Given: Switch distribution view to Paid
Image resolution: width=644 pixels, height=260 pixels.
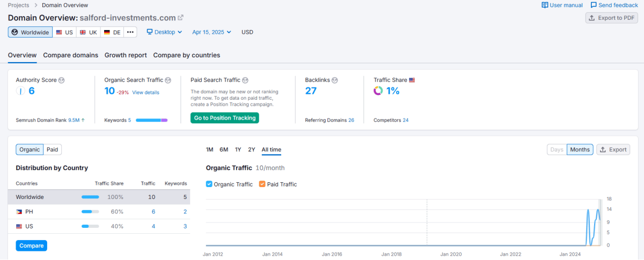Looking at the screenshot, I should pos(53,150).
